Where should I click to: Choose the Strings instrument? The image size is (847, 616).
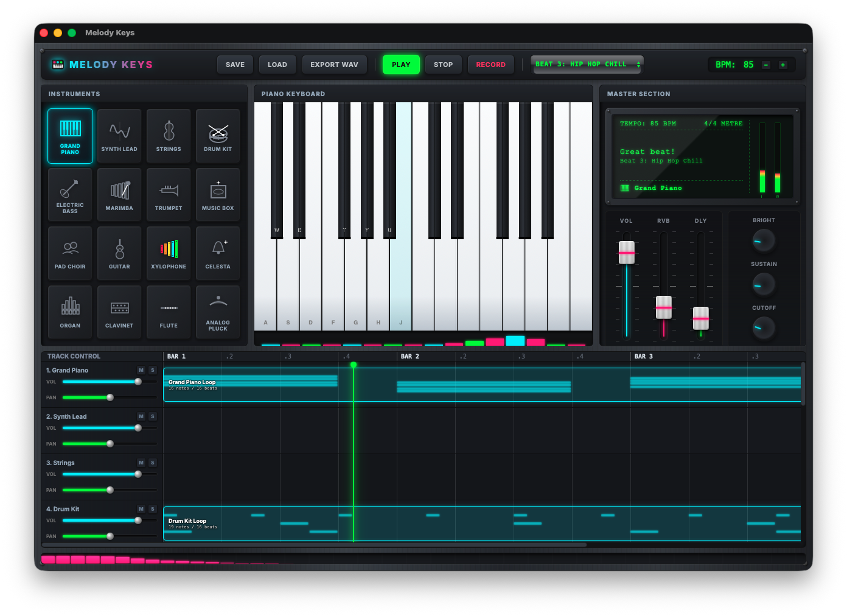[x=169, y=136]
